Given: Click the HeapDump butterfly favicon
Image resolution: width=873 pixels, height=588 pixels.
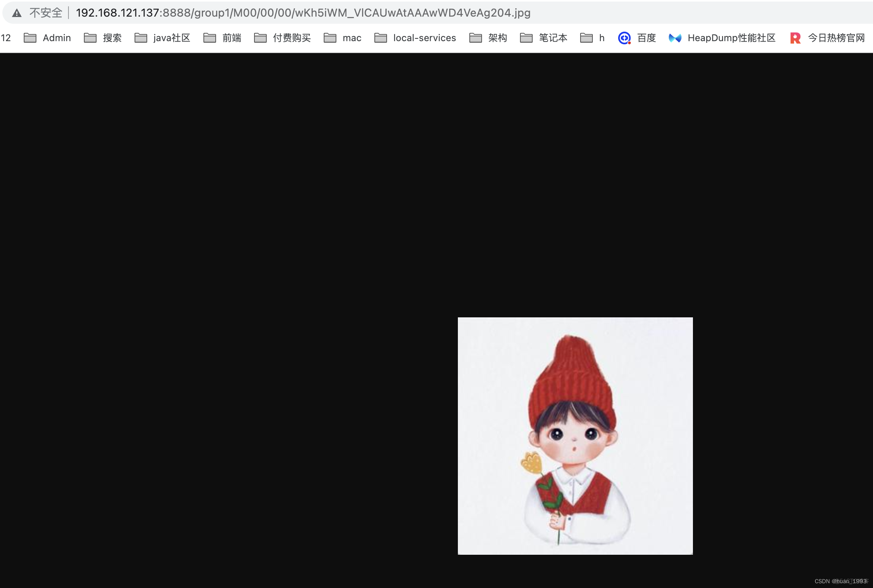Looking at the screenshot, I should click(x=675, y=38).
